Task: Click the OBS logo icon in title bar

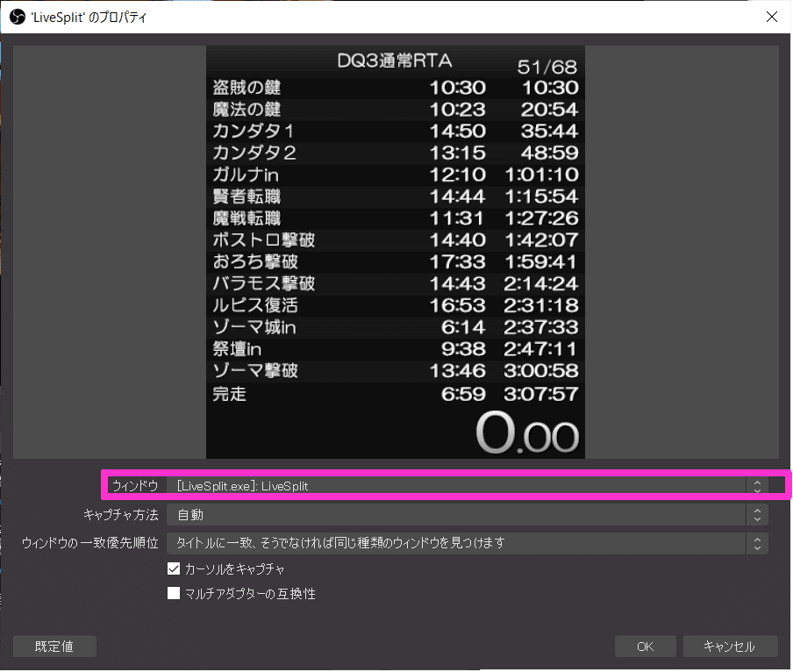Action: (x=18, y=18)
